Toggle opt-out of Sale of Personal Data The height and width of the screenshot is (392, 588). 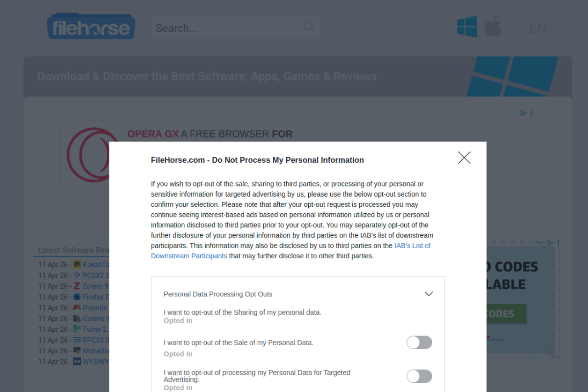(419, 342)
